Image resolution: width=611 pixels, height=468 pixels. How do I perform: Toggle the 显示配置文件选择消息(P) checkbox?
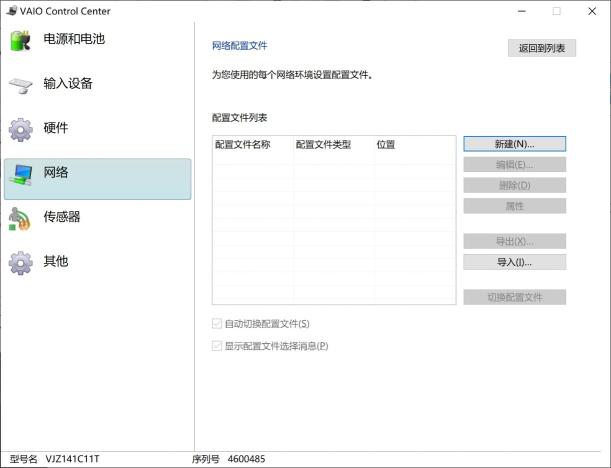point(217,346)
